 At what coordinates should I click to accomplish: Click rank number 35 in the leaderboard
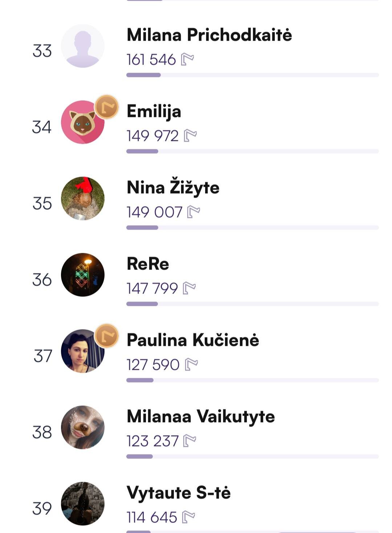(42, 203)
